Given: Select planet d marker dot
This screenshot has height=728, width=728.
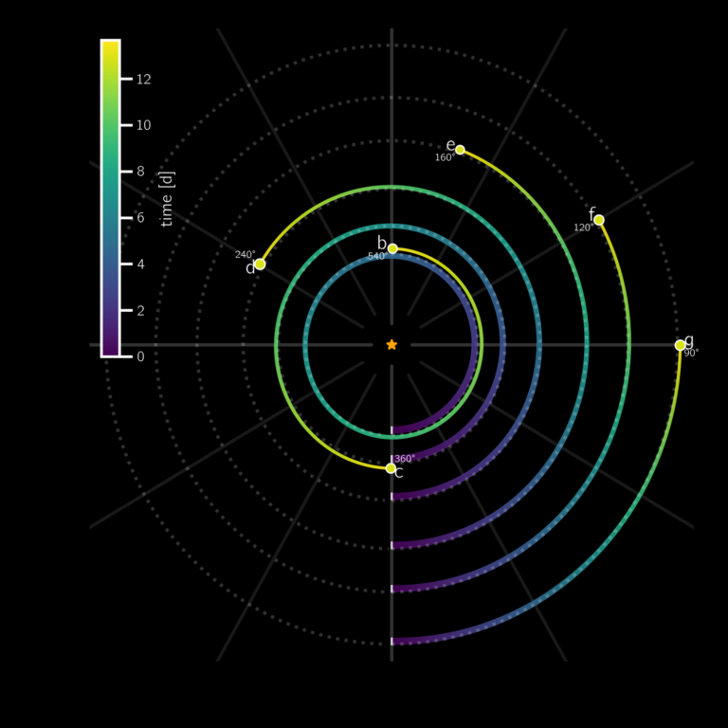Looking at the screenshot, I should click(260, 264).
